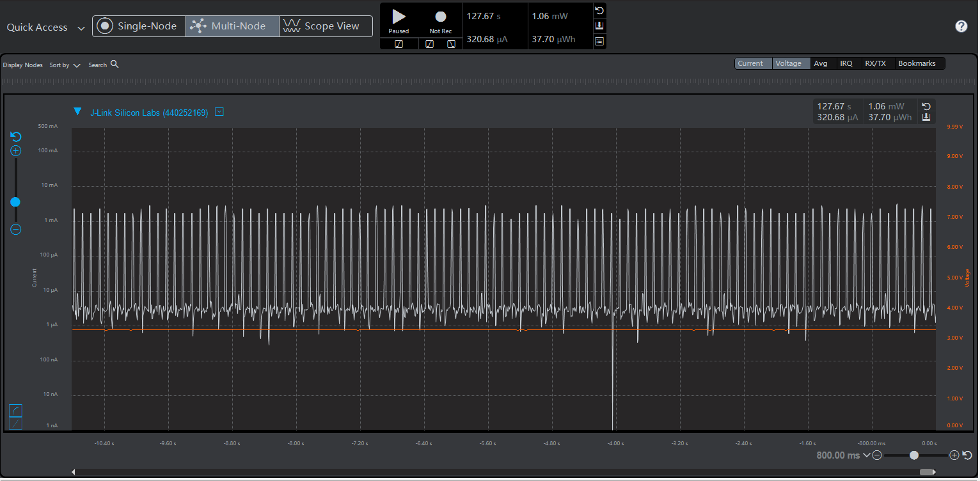Reset the current axis zoom

16,137
